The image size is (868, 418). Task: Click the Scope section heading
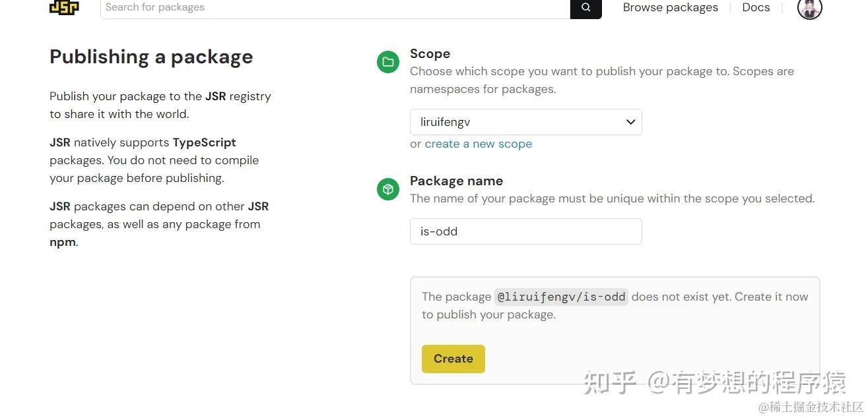click(x=430, y=53)
